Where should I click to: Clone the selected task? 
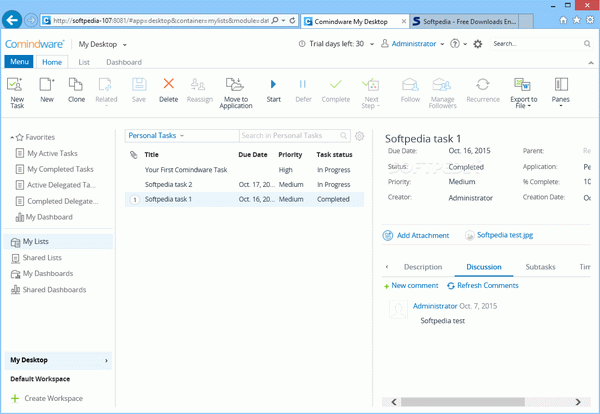[x=76, y=90]
